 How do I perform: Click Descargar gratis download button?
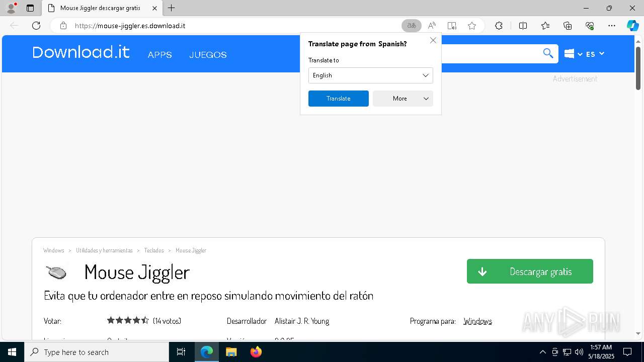(x=530, y=271)
